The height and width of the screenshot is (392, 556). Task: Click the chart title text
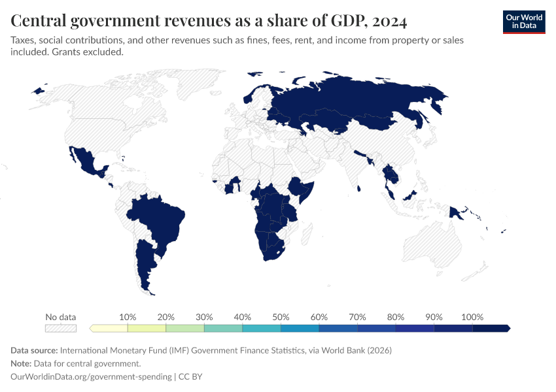209,22
